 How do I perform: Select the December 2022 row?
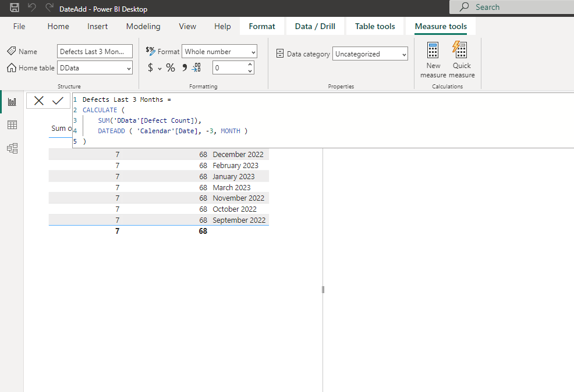[x=159, y=154]
